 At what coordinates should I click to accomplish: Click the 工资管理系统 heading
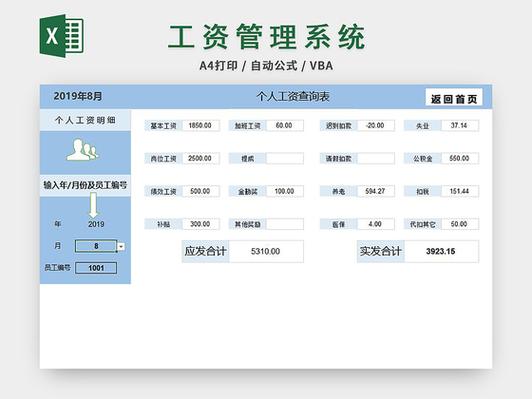click(x=267, y=37)
